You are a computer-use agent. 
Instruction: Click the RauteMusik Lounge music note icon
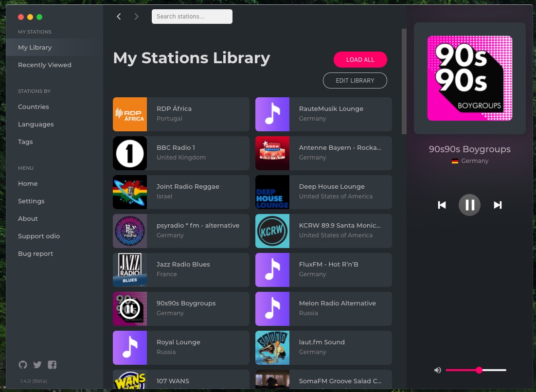tap(272, 114)
